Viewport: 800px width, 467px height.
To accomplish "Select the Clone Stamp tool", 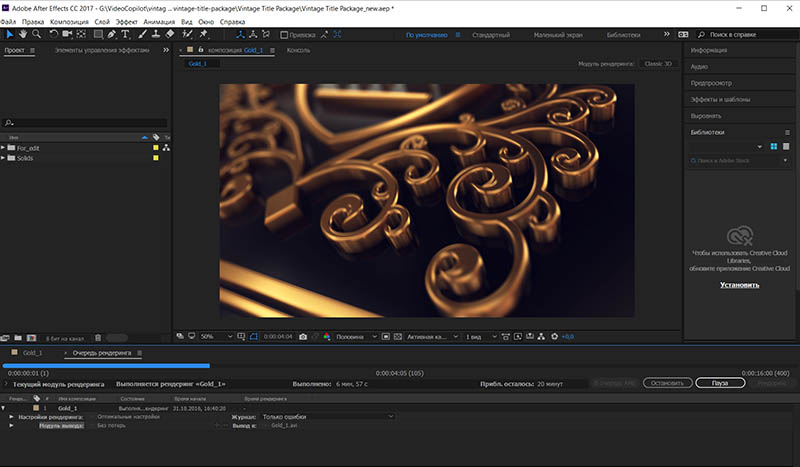I will 156,34.
